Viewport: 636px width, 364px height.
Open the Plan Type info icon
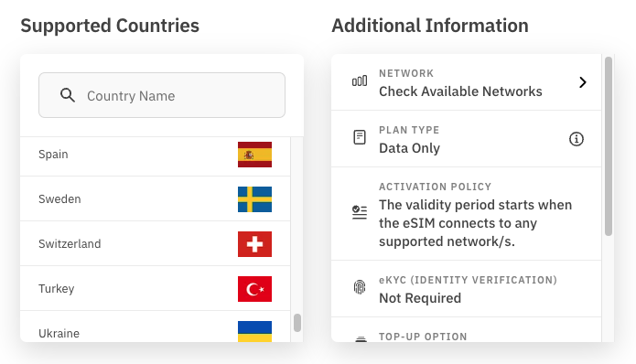[x=576, y=139]
